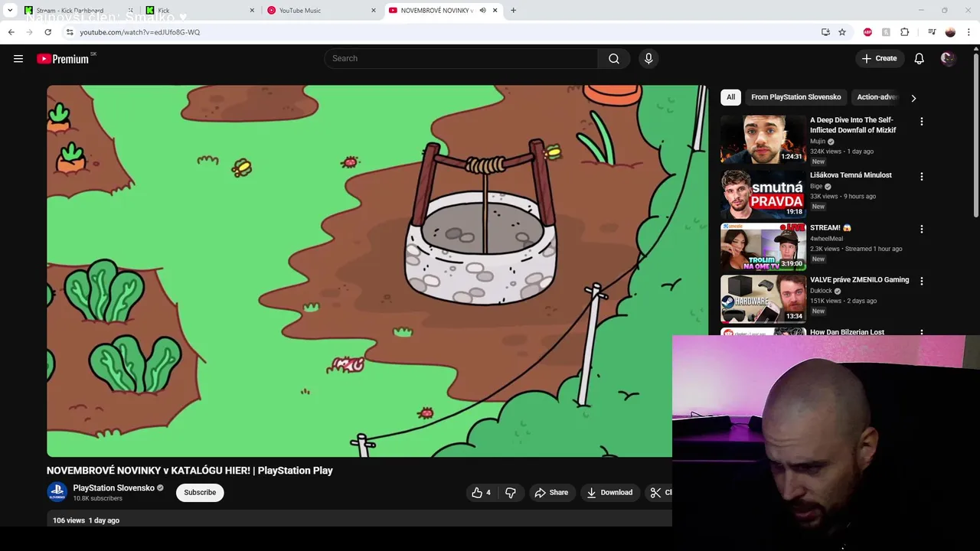The image size is (980, 551).
Task: Open PlayStation Slovensko channel avatar
Action: (x=57, y=492)
